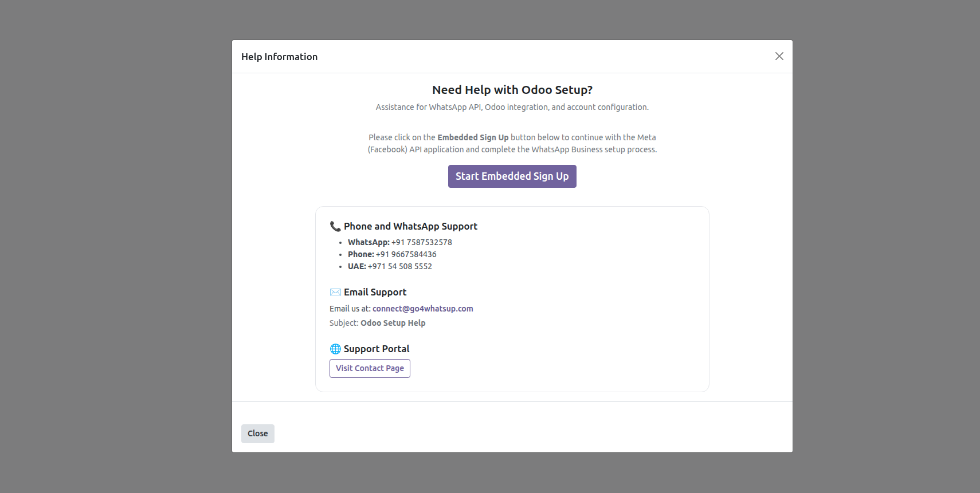Click the Assistance for WhatsApp API subtitle
This screenshot has height=493, width=980.
coord(512,107)
